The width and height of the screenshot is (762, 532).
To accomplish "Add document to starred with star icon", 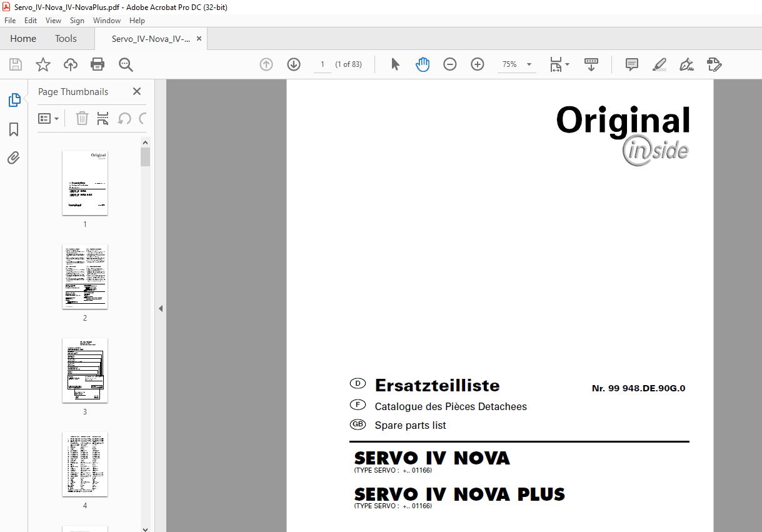I will [x=43, y=64].
